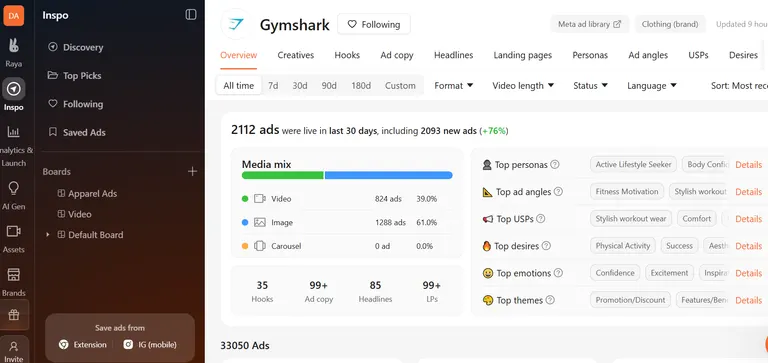Select 30d time range
Image resolution: width=768 pixels, height=363 pixels.
click(x=300, y=85)
